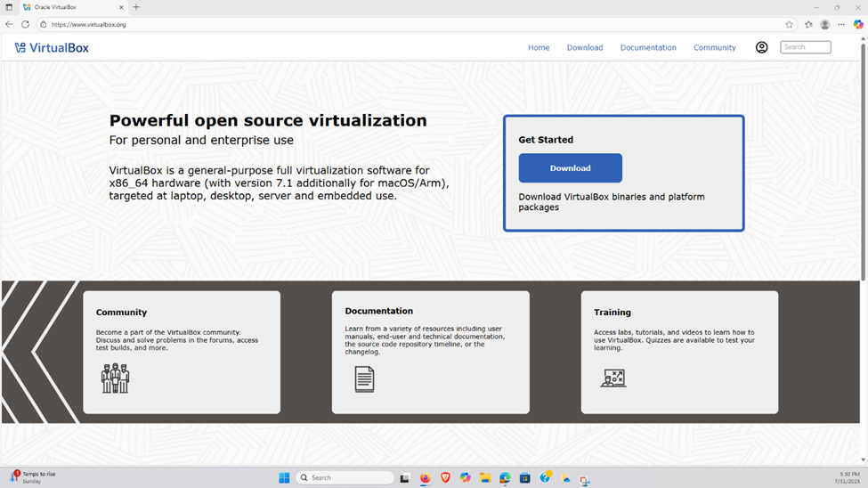
Task: Click the Documentation page icon
Action: 364,378
